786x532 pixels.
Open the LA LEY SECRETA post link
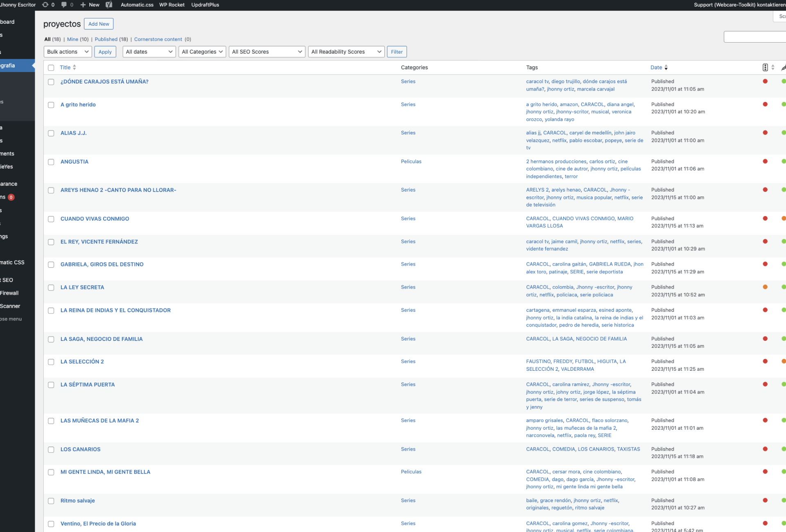click(x=82, y=287)
